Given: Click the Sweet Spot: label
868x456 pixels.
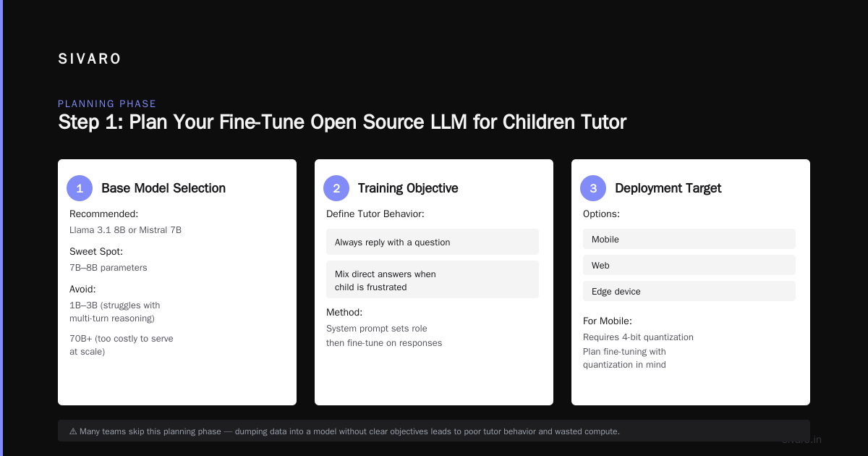Looking at the screenshot, I should tap(96, 252).
